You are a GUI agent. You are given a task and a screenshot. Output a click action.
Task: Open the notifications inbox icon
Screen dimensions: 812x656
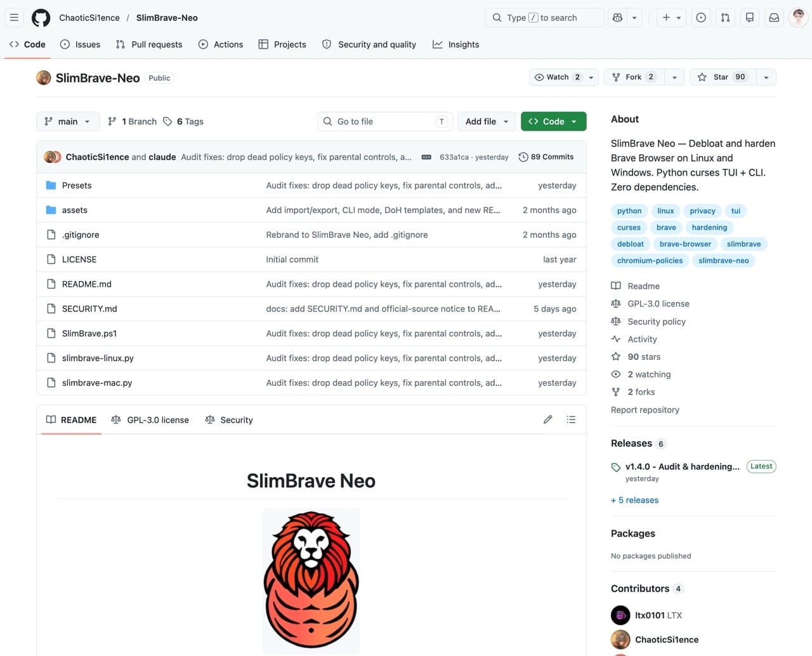point(774,18)
